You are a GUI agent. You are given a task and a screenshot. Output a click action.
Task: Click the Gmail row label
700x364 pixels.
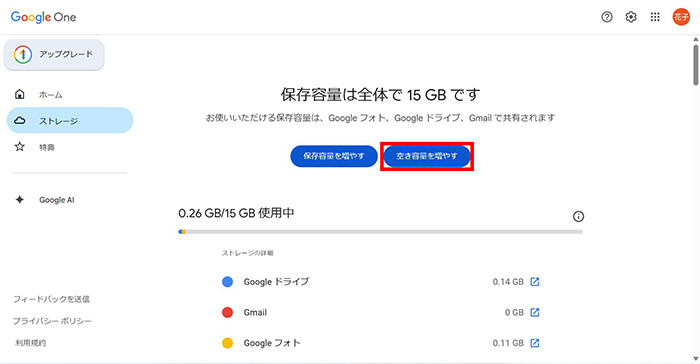click(x=255, y=313)
